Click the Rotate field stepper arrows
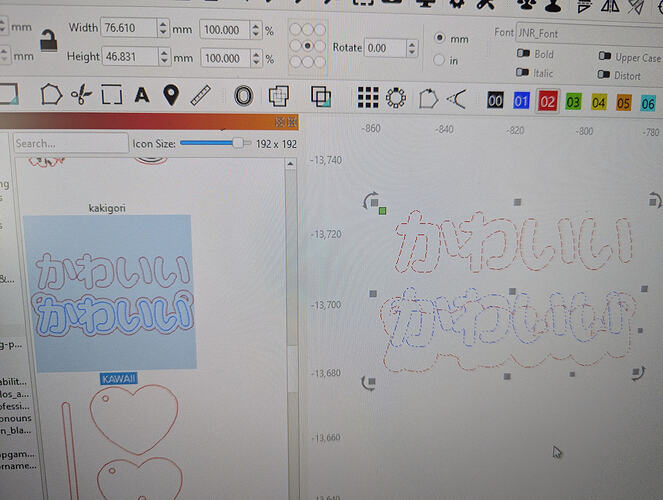Image resolution: width=663 pixels, height=500 pixels. pyautogui.click(x=412, y=48)
